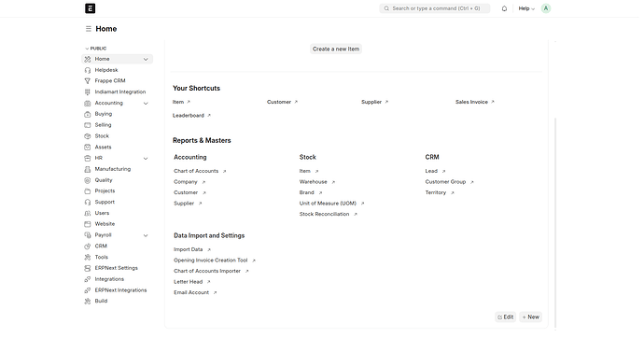This screenshot has width=644, height=338.
Task: Click the Frappe CRM funnel icon
Action: [88, 81]
